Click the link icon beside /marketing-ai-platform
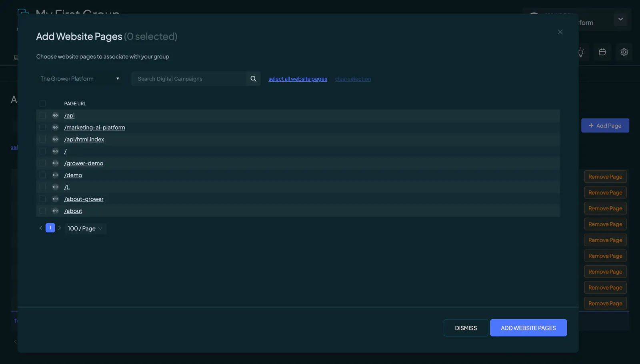The height and width of the screenshot is (364, 640). tap(56, 128)
